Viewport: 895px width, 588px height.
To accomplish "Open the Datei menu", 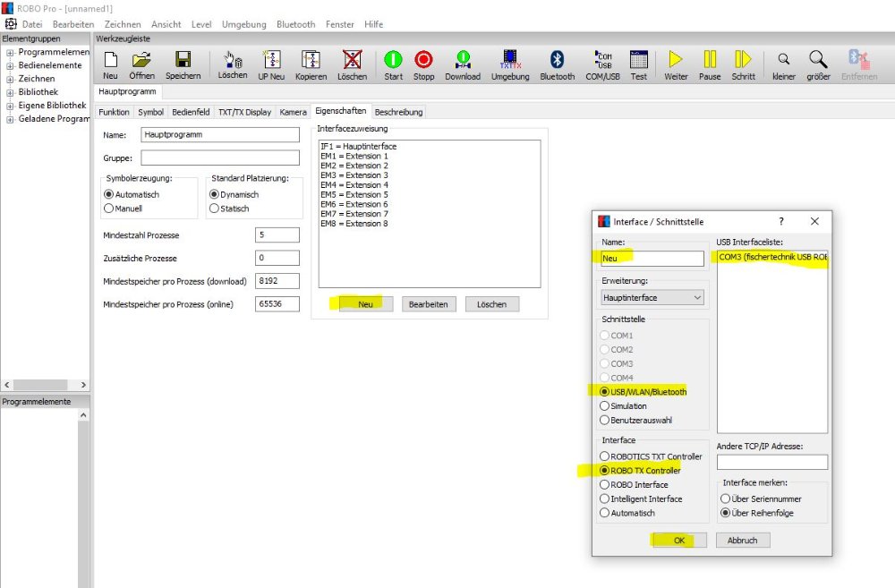I will (32, 24).
